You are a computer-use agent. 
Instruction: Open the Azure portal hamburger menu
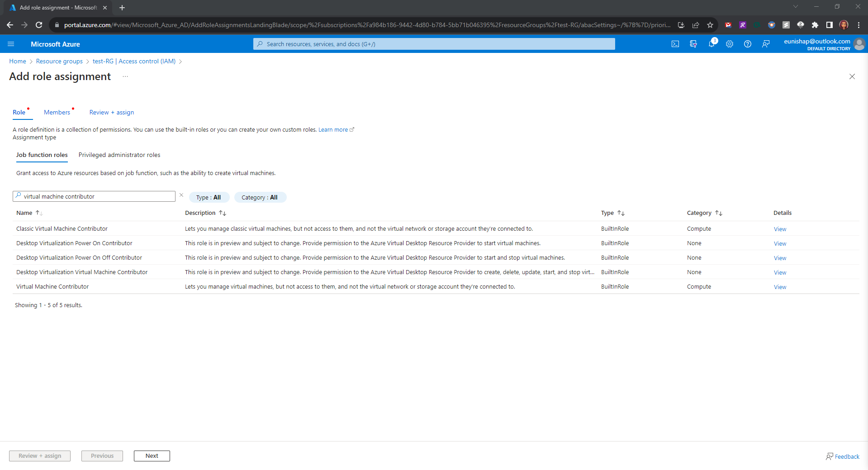click(11, 44)
